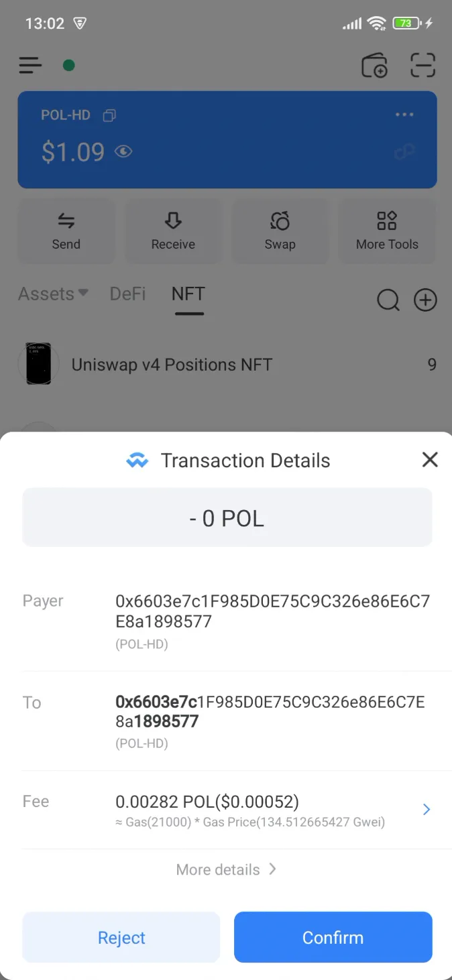This screenshot has height=980, width=452.
Task: Reject the transaction
Action: 121,937
